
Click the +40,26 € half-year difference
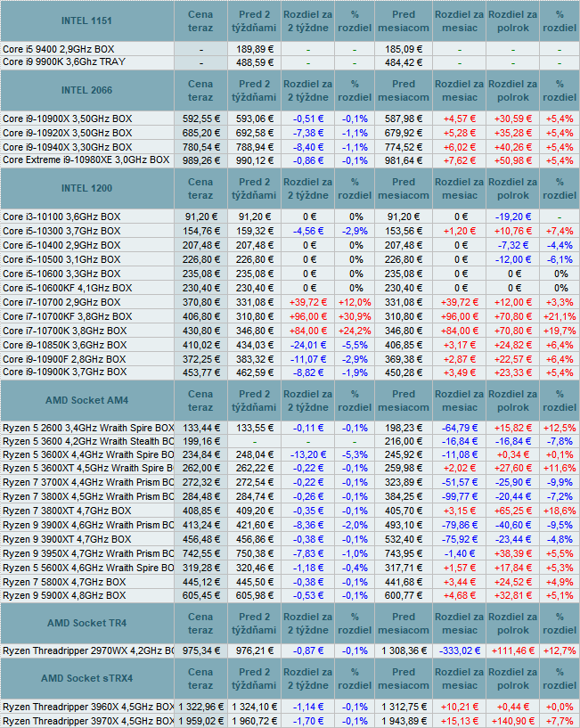coord(512,148)
